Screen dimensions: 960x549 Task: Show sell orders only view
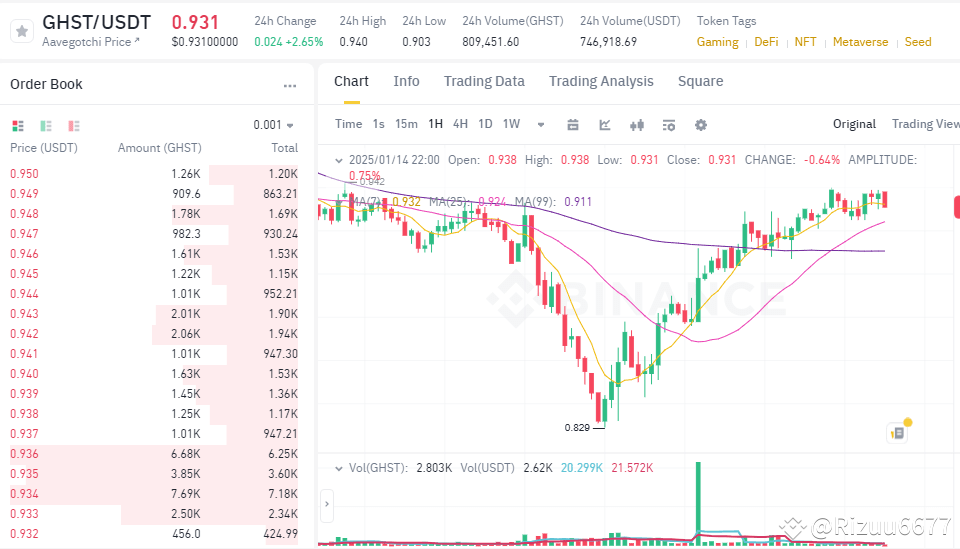pos(74,125)
